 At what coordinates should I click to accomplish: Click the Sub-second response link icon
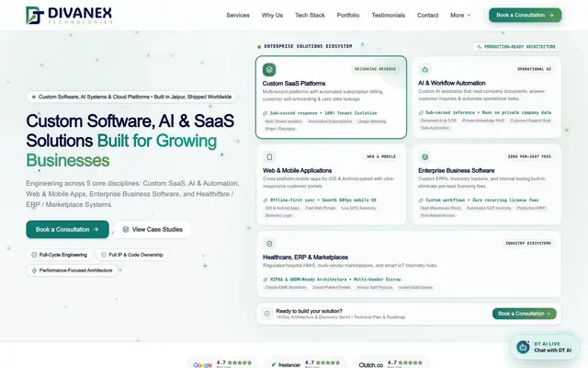266,113
